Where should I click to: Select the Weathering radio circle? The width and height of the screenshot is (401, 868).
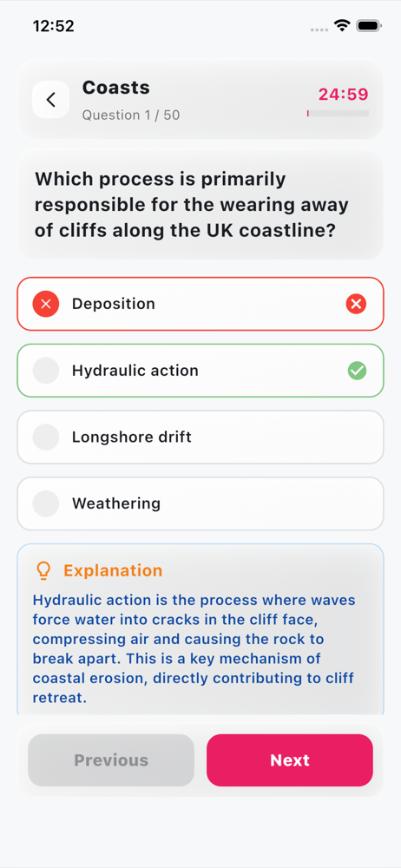point(46,503)
